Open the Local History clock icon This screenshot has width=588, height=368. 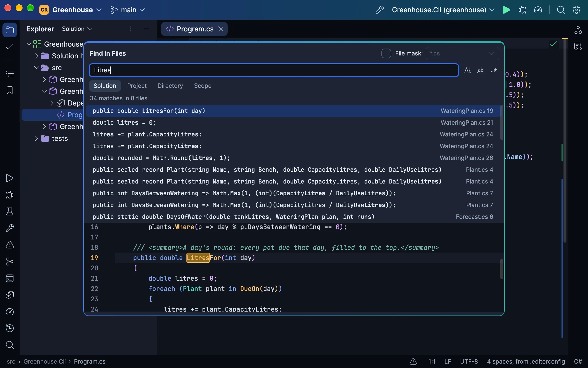[10, 328]
